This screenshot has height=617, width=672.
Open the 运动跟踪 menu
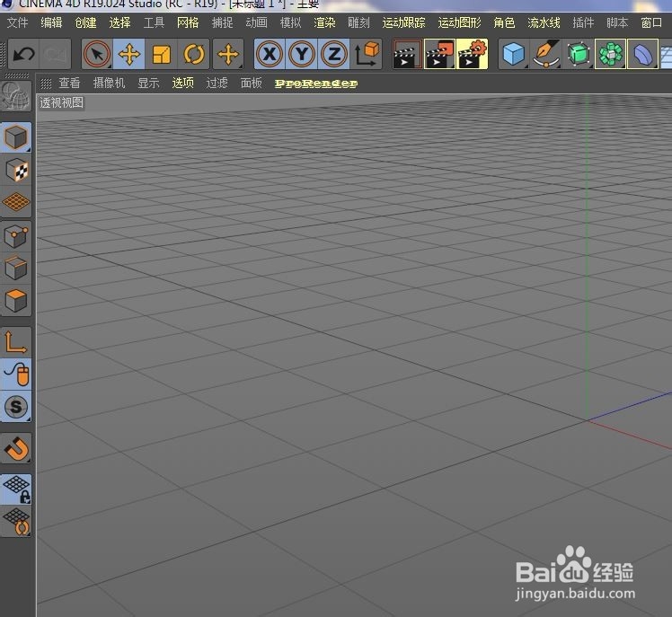click(x=403, y=22)
